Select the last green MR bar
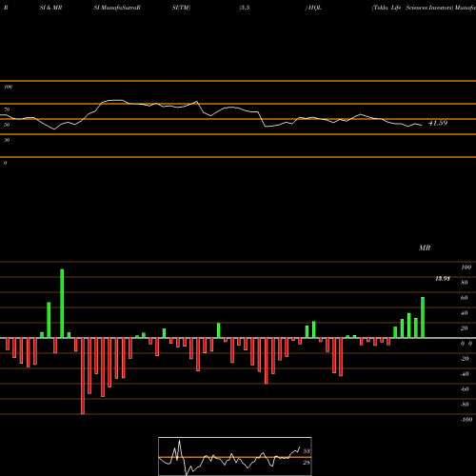 [x=423, y=318]
